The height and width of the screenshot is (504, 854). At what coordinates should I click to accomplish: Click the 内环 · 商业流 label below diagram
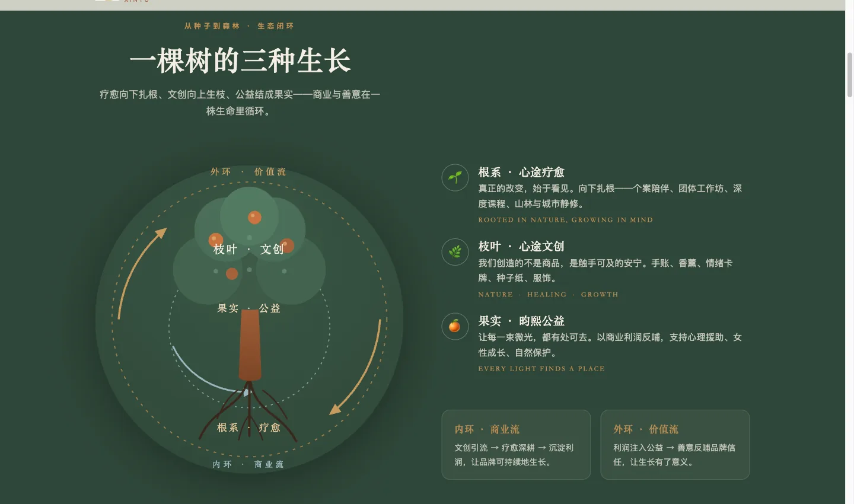click(248, 464)
